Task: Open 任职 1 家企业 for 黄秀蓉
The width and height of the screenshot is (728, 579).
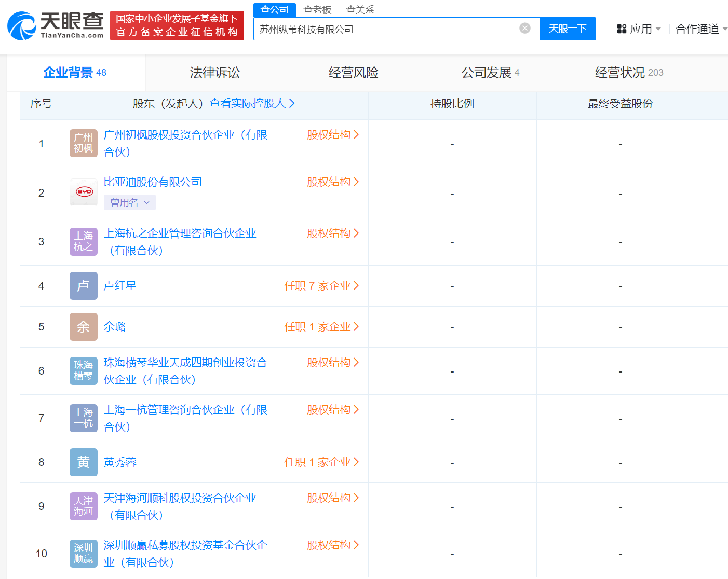Action: point(321,462)
